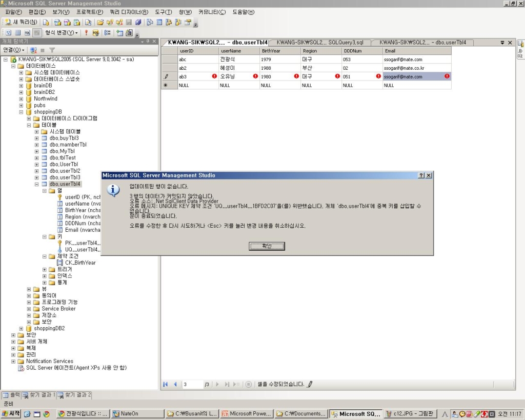The width and height of the screenshot is (525, 420).
Task: Open the 편집 (Edit) menu
Action: point(37,12)
